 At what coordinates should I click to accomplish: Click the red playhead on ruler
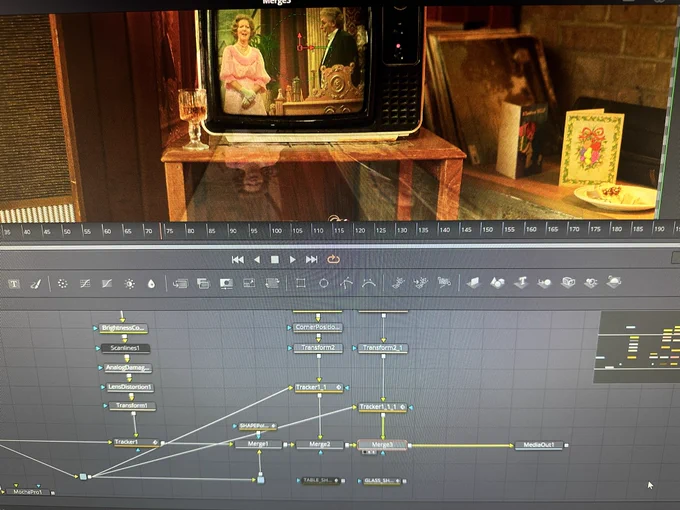(161, 231)
